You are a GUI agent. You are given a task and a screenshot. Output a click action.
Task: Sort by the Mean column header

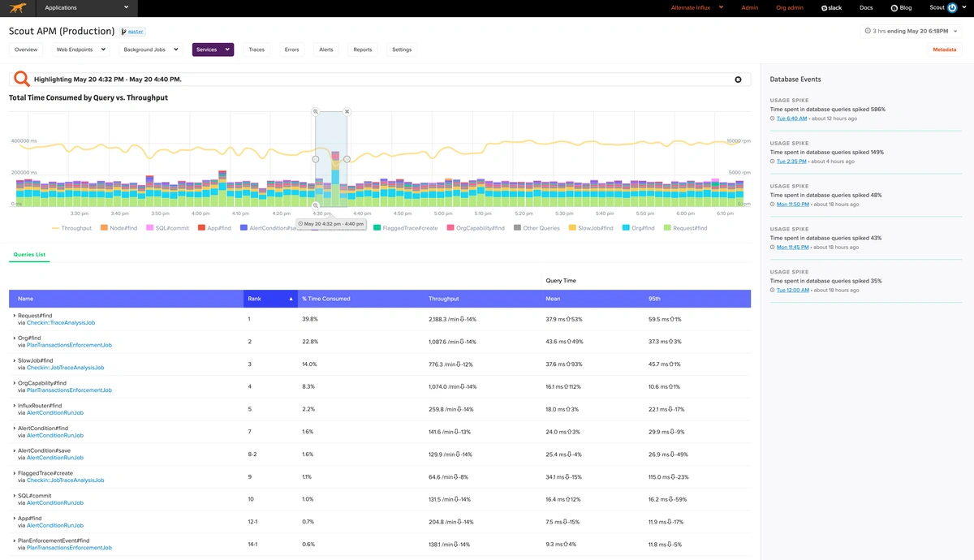[x=553, y=299]
